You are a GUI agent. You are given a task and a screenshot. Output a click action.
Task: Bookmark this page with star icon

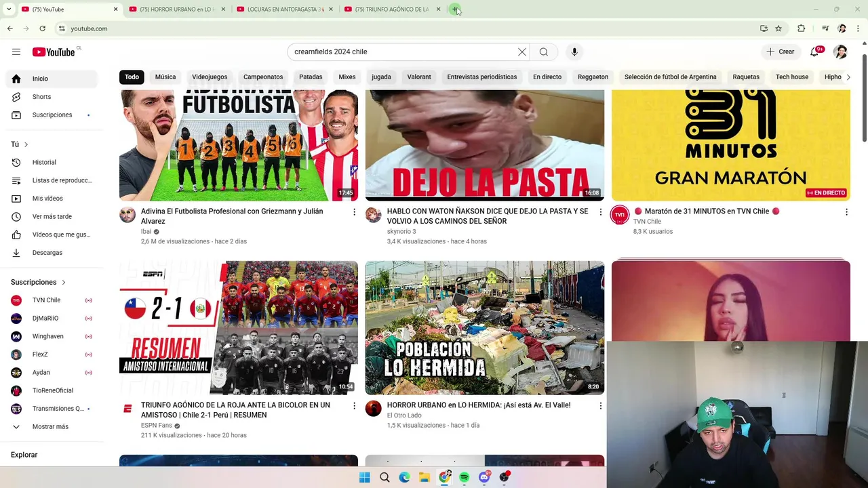coord(778,28)
